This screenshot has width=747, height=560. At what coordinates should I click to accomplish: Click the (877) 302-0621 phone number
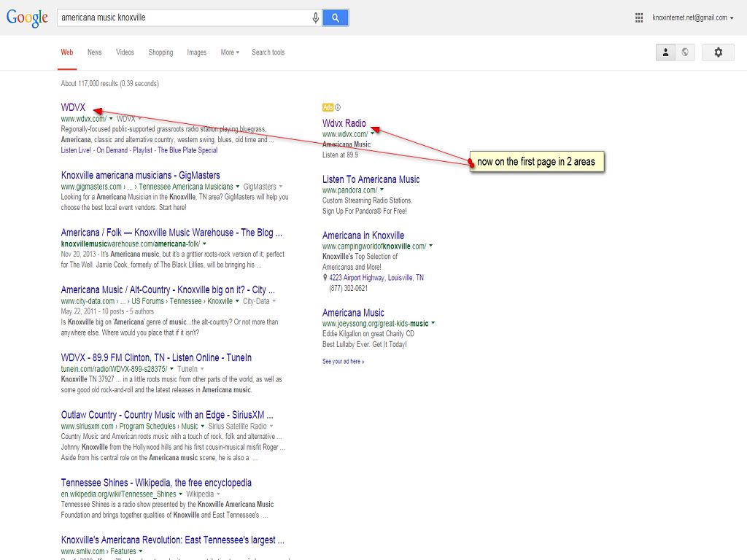pos(348,288)
